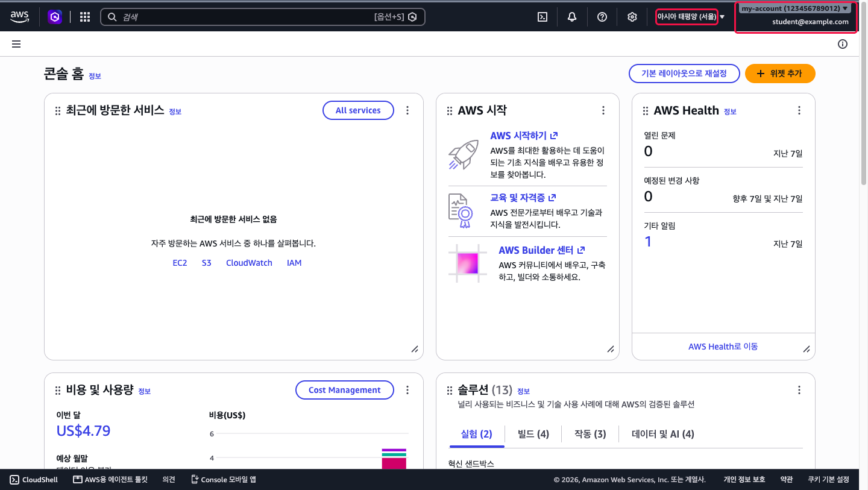Open the CloudWatch service link
868x490 pixels.
(x=249, y=263)
